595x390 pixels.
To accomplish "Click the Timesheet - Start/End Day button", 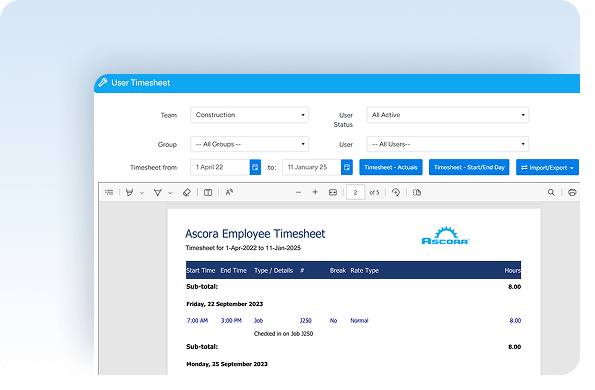I will 469,167.
